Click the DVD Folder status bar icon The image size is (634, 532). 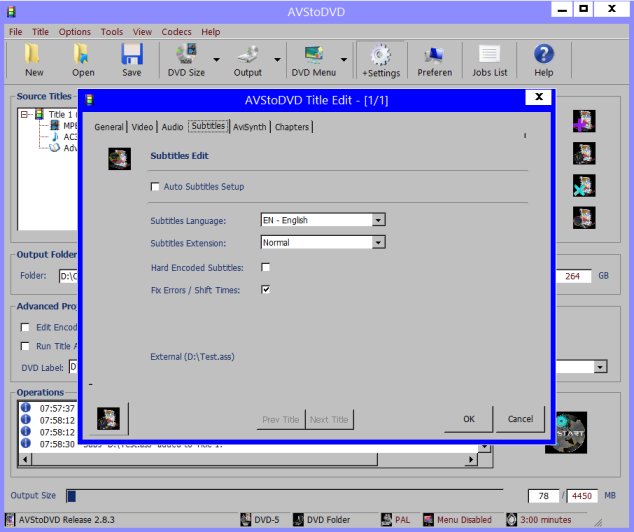coord(298,519)
